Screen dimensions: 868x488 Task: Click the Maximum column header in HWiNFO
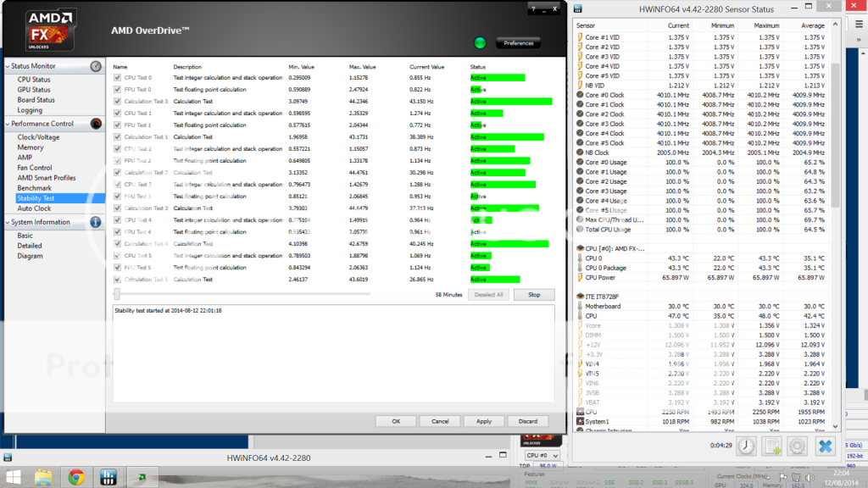click(x=766, y=25)
